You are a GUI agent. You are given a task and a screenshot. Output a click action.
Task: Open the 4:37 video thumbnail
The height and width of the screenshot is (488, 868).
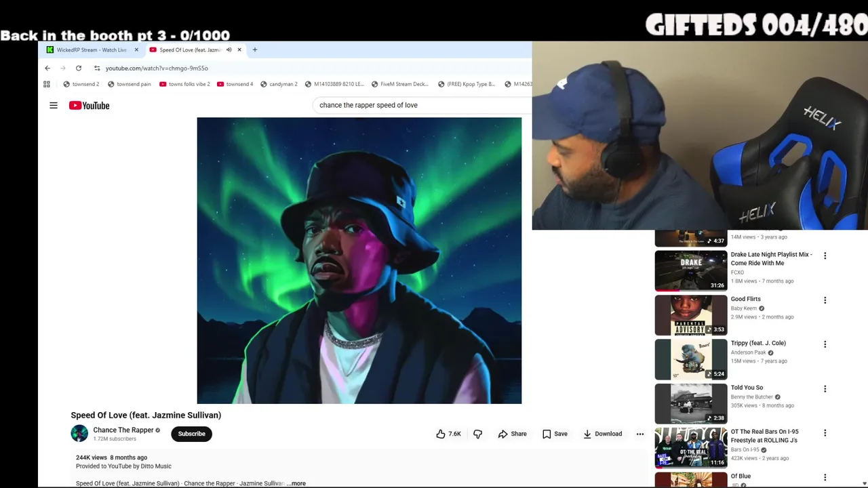(x=690, y=238)
